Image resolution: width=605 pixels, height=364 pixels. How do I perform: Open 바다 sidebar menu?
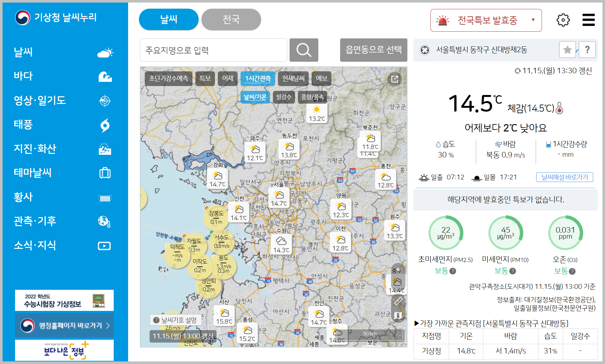tap(64, 76)
